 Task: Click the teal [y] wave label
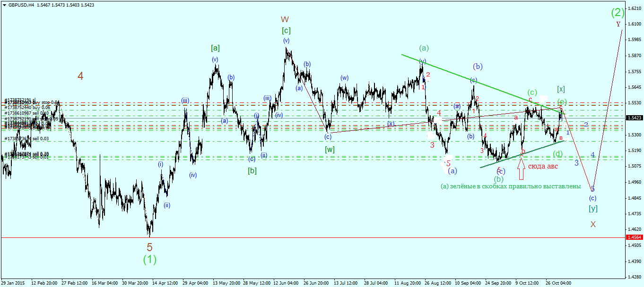(x=593, y=208)
